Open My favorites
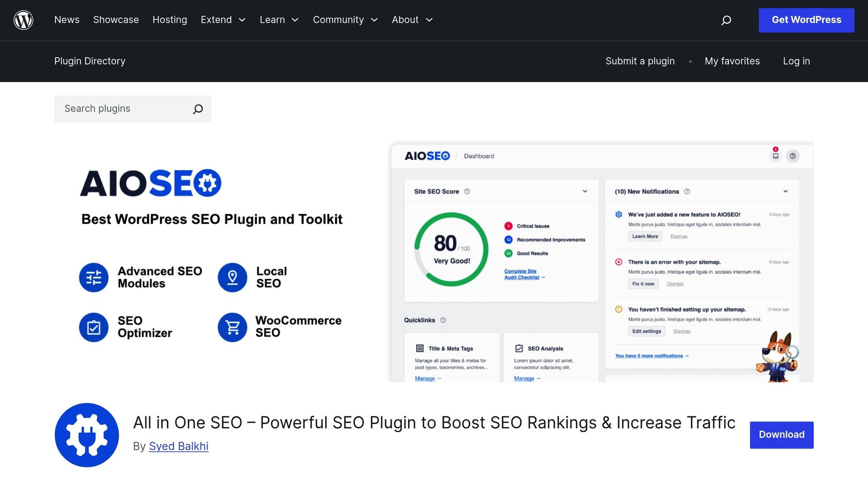868x488 pixels. 732,61
